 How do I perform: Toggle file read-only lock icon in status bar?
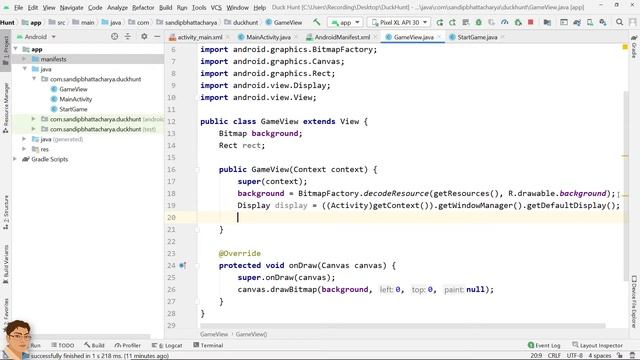tap(620, 356)
